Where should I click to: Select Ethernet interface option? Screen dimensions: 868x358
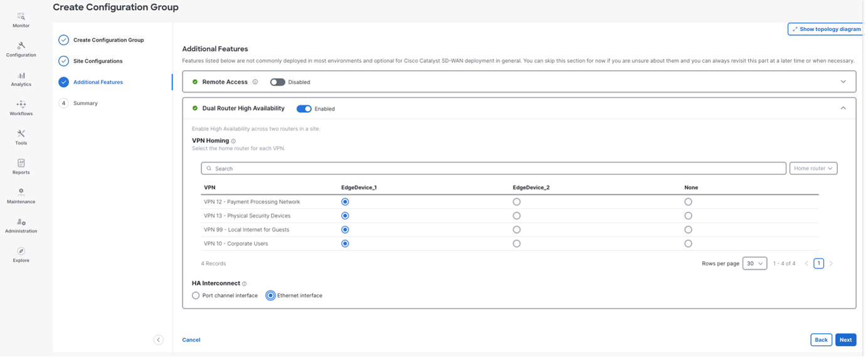tap(270, 296)
